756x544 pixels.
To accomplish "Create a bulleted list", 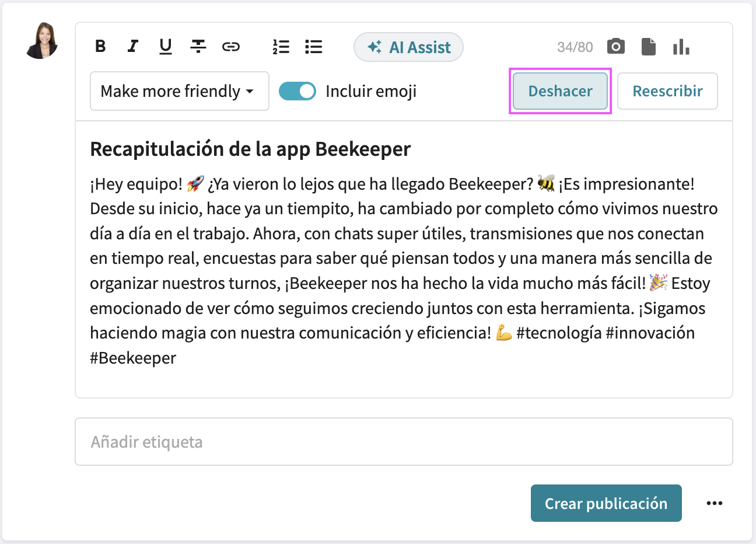I will tap(313, 47).
